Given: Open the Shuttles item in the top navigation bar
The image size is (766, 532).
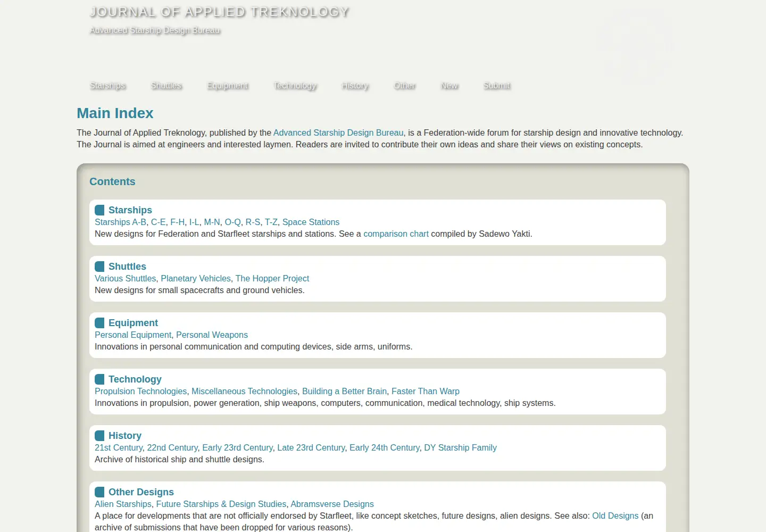Looking at the screenshot, I should point(166,86).
